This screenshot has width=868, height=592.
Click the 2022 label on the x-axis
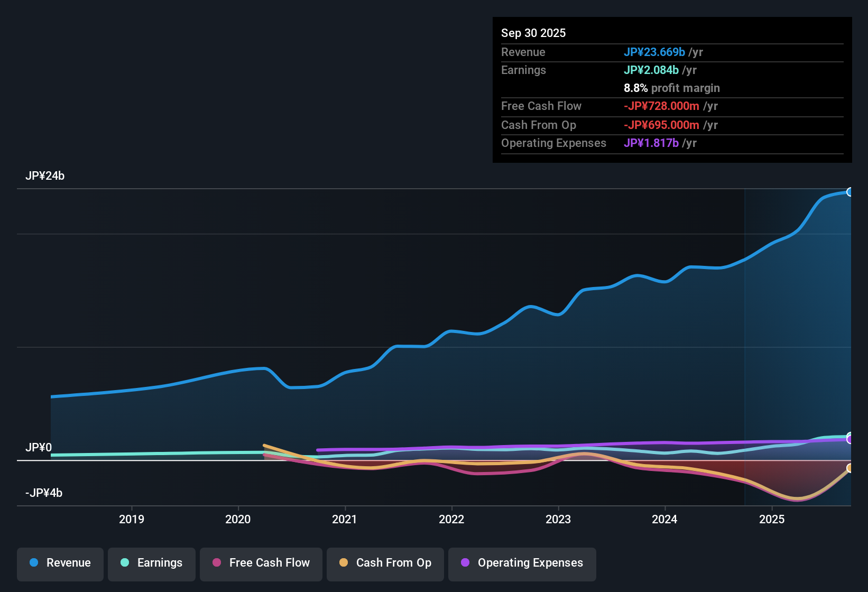click(452, 520)
